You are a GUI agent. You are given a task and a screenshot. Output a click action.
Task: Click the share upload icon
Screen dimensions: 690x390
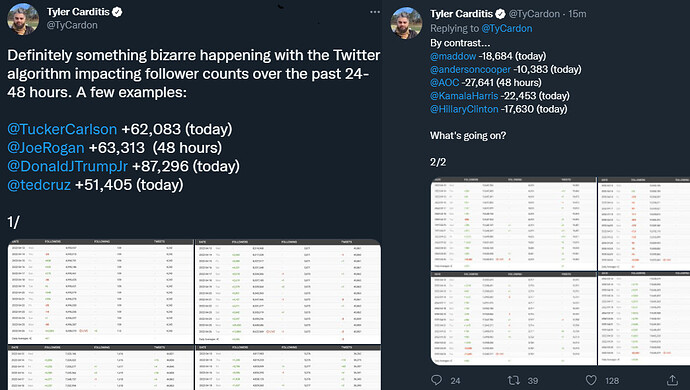(672, 380)
